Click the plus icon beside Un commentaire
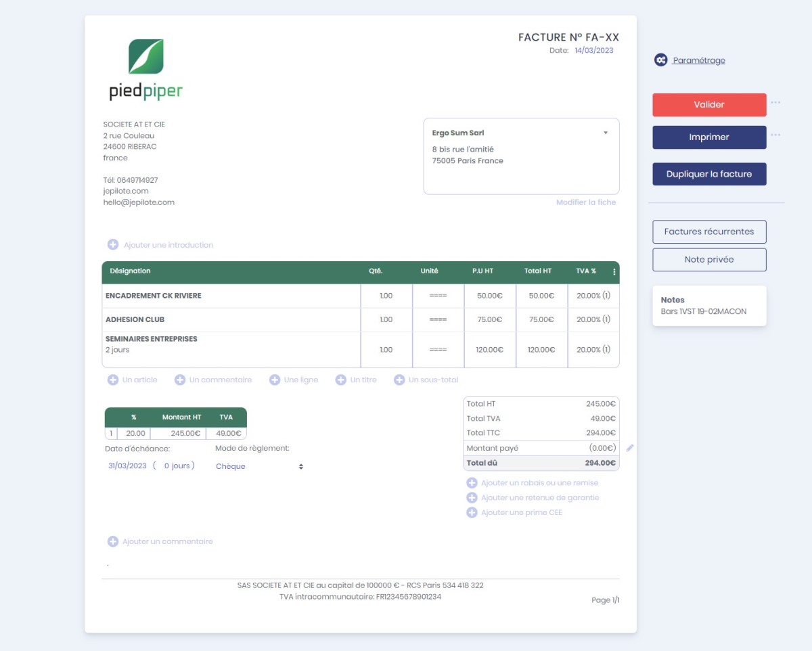Screen dimensions: 812x651 [180, 380]
